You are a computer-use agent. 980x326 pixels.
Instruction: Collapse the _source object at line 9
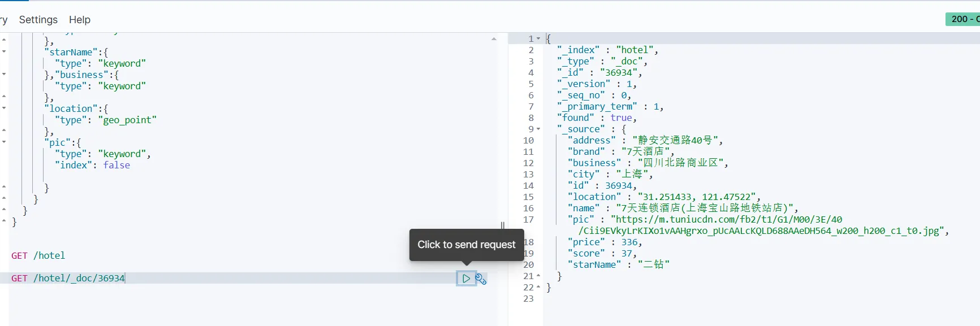click(x=538, y=129)
